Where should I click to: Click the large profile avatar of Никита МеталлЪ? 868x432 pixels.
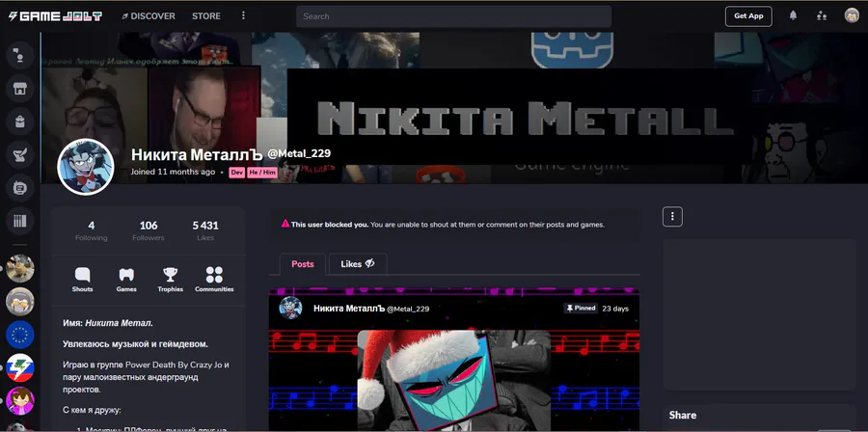pos(86,167)
